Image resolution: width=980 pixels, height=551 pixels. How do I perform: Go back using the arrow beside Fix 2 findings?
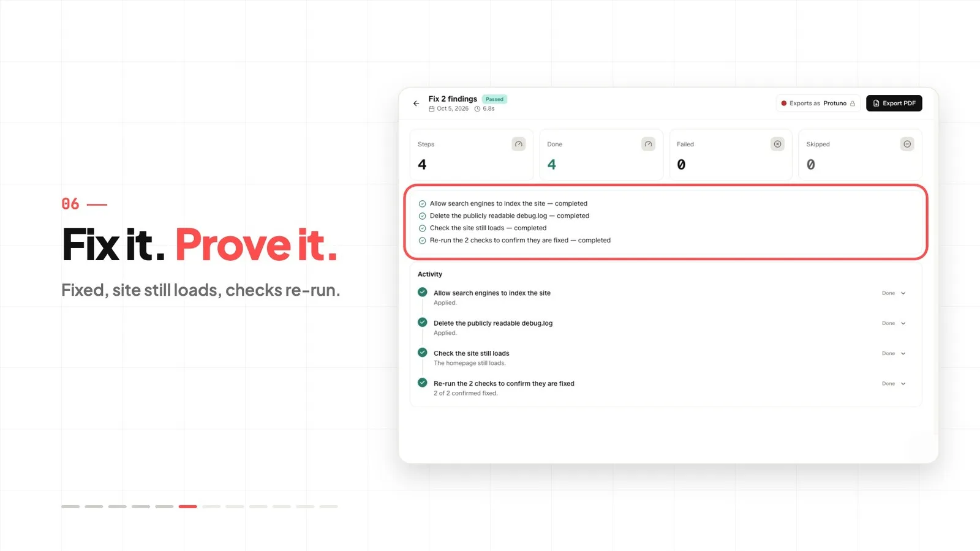pos(417,103)
